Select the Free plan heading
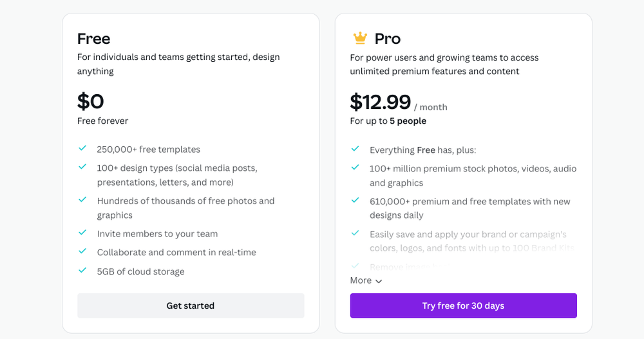This screenshot has height=339, width=644. click(93, 39)
